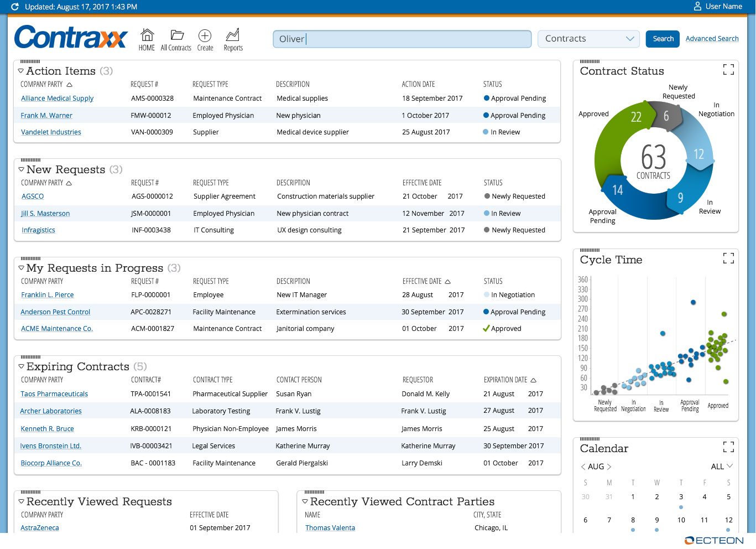Open AGSCO company link
This screenshot has width=756, height=549.
coord(33,196)
